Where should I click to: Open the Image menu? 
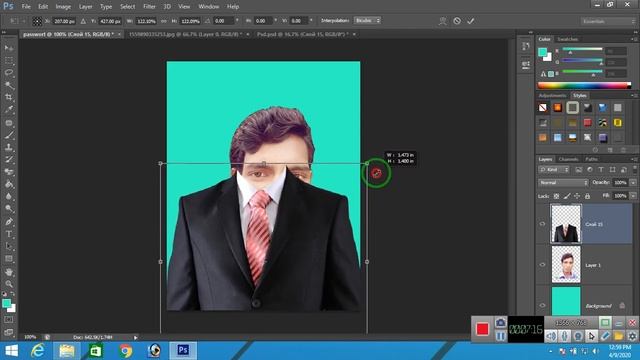click(63, 7)
